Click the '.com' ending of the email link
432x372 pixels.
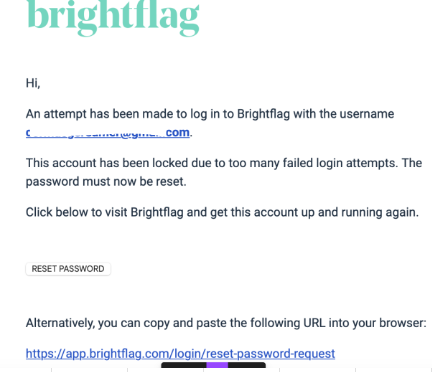pos(178,133)
